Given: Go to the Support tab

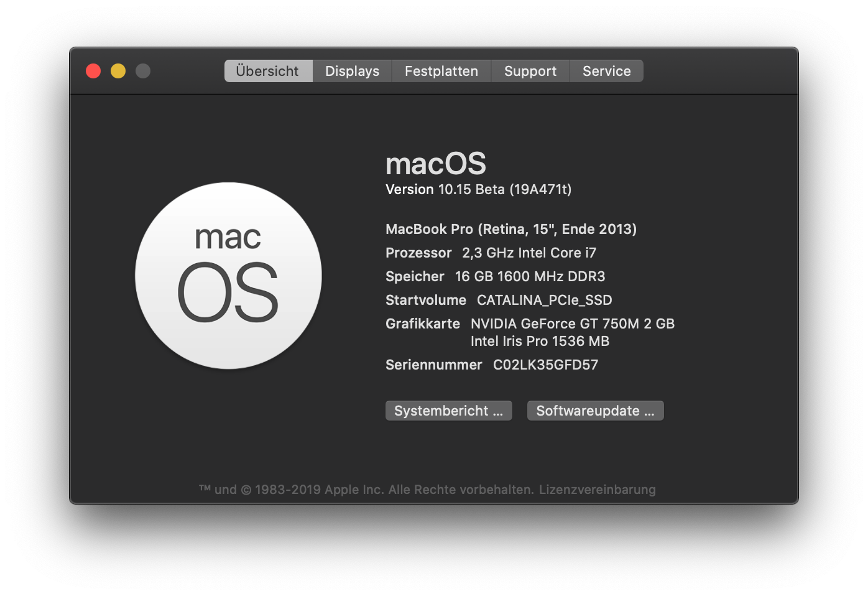Looking at the screenshot, I should pyautogui.click(x=530, y=71).
